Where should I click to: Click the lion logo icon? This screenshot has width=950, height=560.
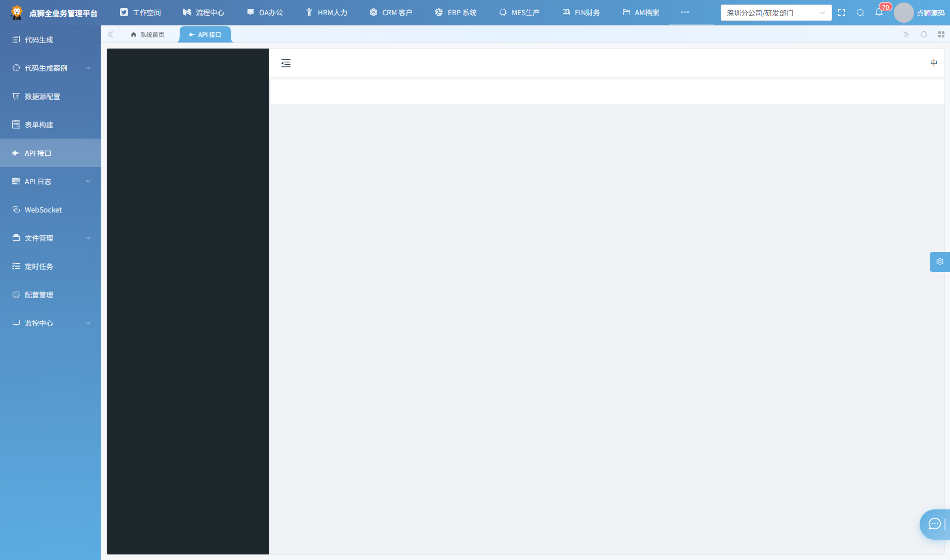pos(17,13)
